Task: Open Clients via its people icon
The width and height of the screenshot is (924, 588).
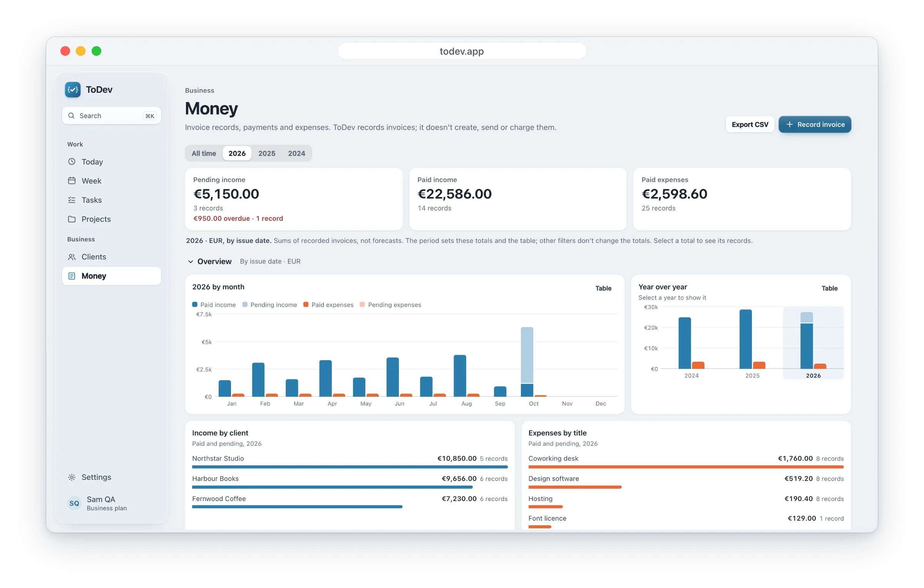Action: pyautogui.click(x=72, y=257)
